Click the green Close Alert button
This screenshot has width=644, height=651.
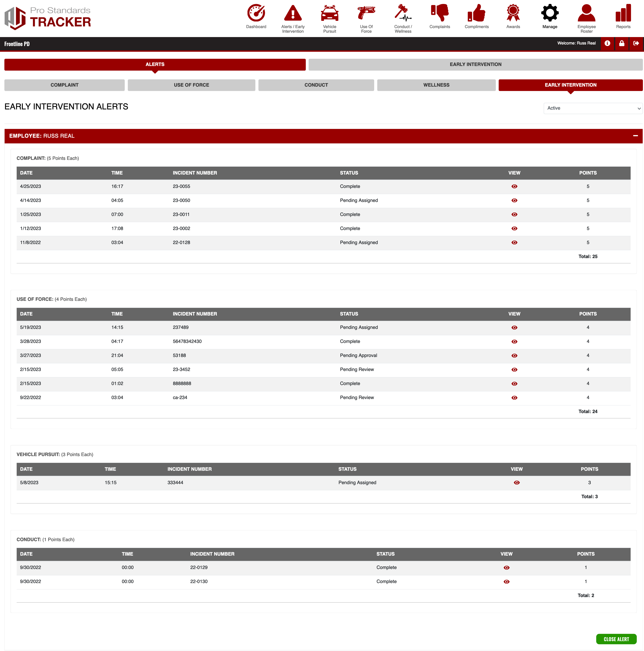[x=616, y=639]
